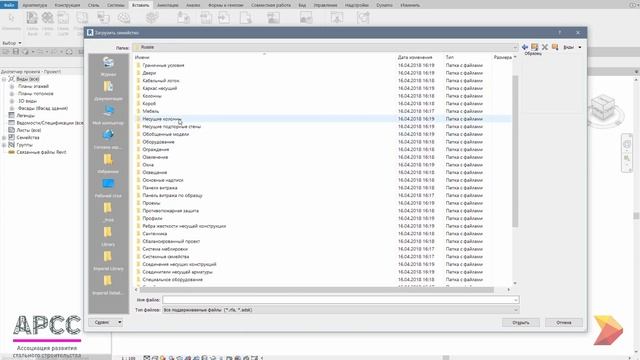Click the Revit ViewCube in the drawing area
The image size is (640, 360).
[x=603, y=108]
